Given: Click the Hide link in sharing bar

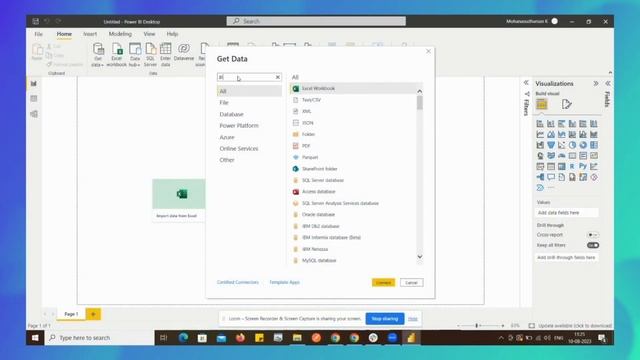Looking at the screenshot, I should tap(413, 319).
